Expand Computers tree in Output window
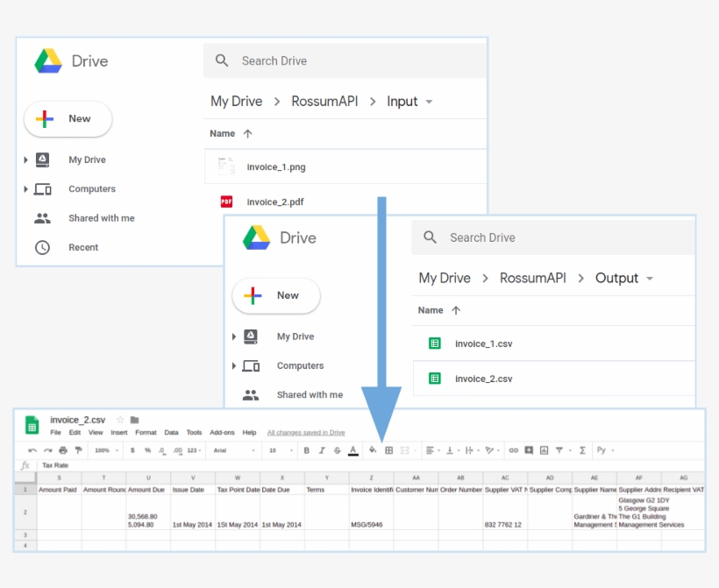Image resolution: width=719 pixels, height=588 pixels. pyautogui.click(x=234, y=365)
